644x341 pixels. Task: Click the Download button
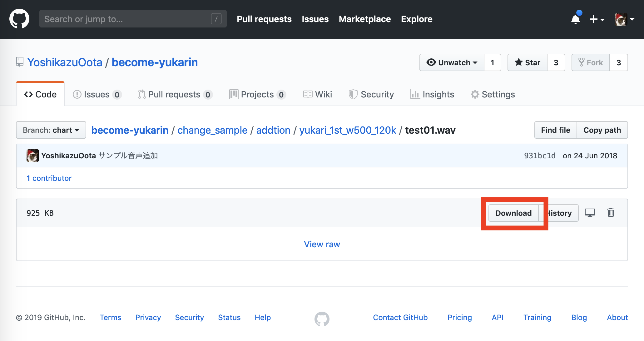[513, 213]
